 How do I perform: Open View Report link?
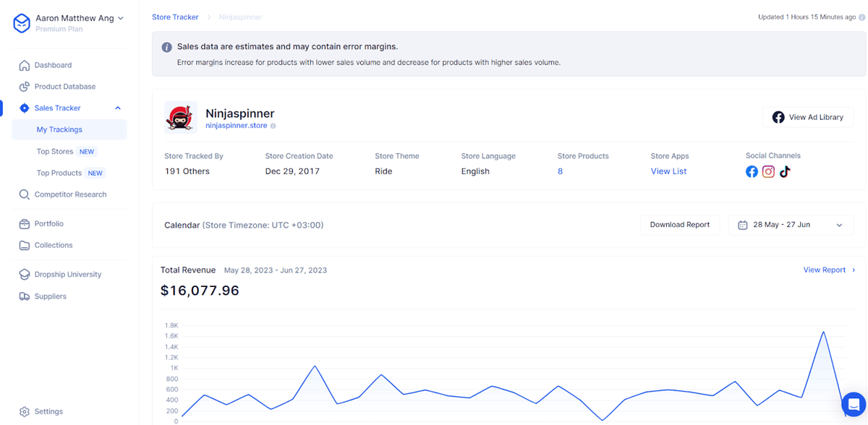[x=824, y=270]
